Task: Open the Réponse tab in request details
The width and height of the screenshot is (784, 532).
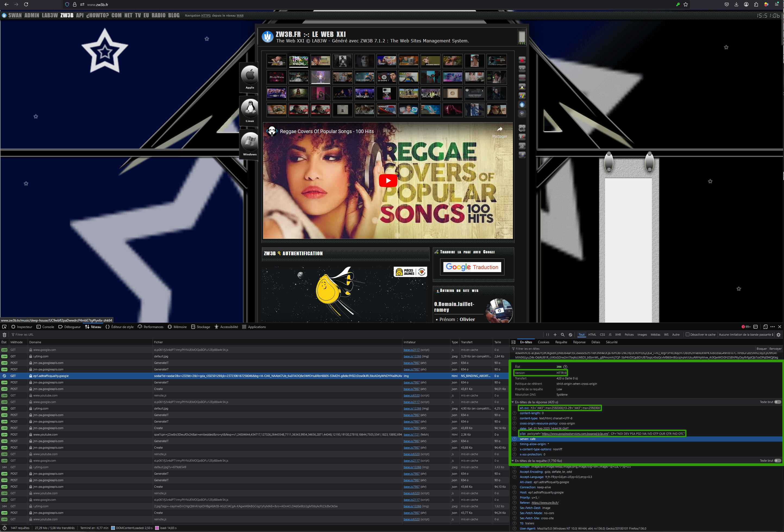Action: pos(579,342)
